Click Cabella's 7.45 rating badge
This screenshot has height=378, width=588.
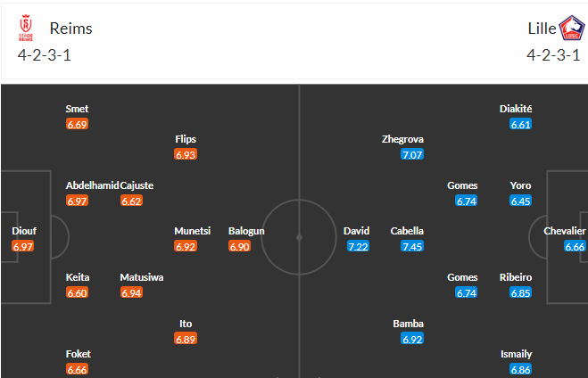point(412,246)
